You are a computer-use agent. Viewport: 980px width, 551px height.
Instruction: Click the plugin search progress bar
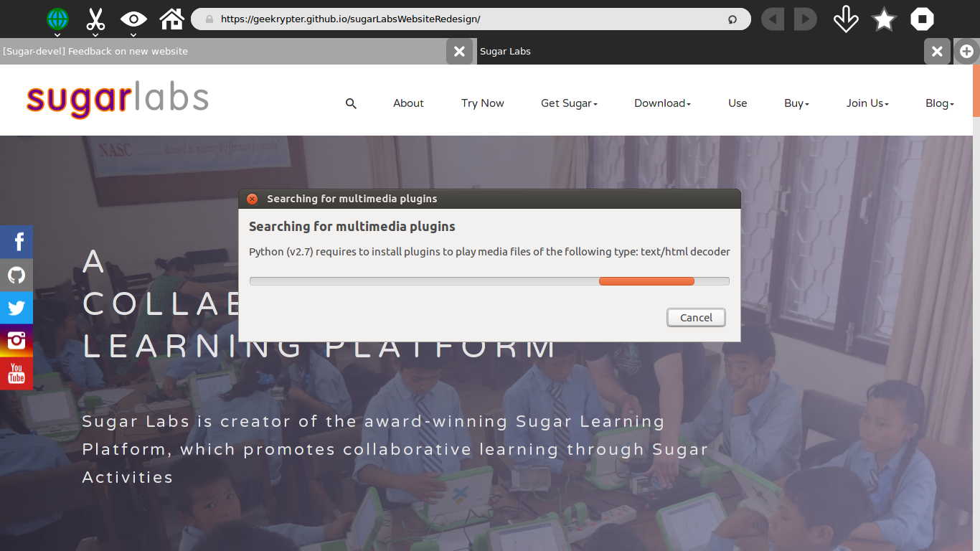point(489,281)
